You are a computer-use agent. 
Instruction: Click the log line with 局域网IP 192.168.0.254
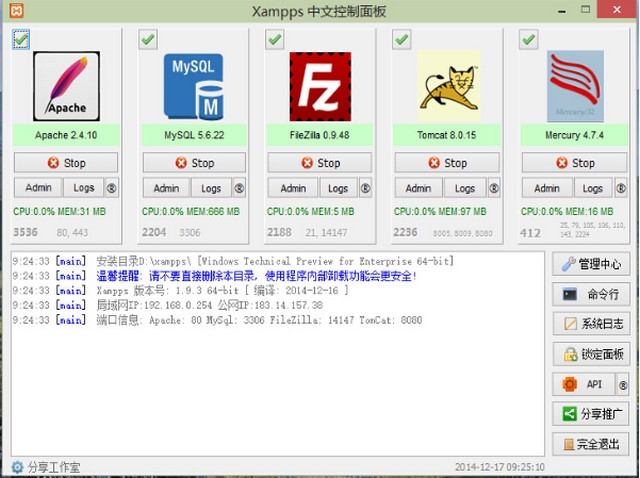coord(167,305)
